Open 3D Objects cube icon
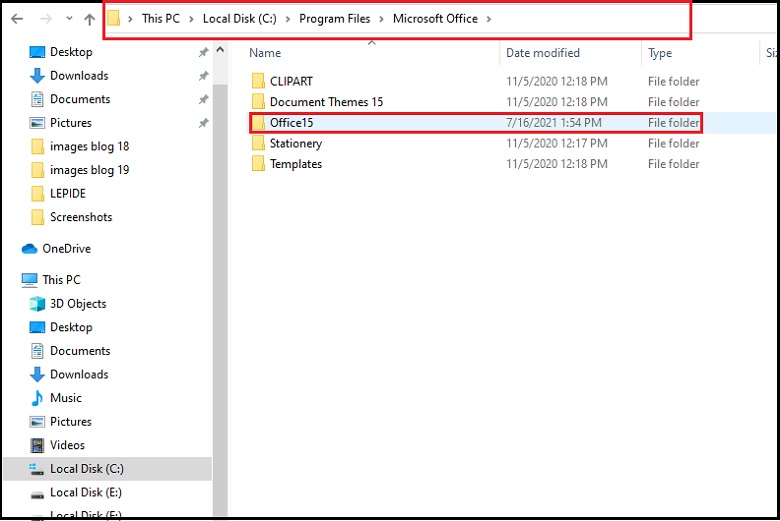The image size is (780, 521). [37, 304]
